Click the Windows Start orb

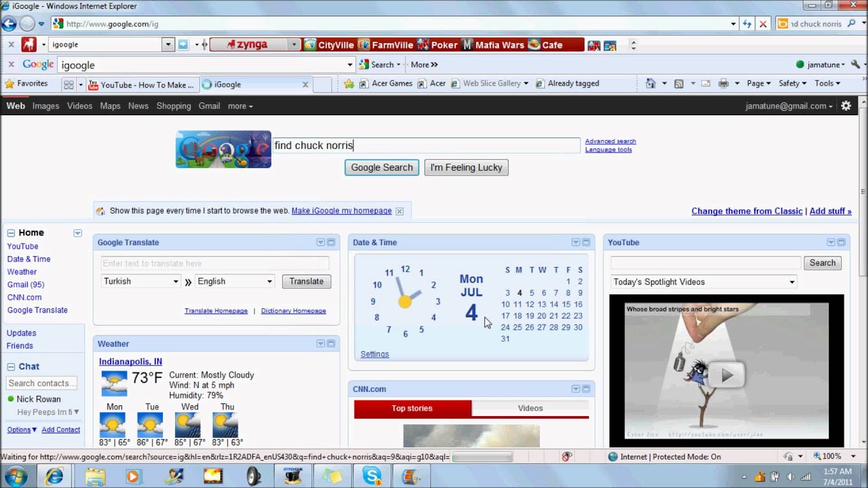(16, 476)
